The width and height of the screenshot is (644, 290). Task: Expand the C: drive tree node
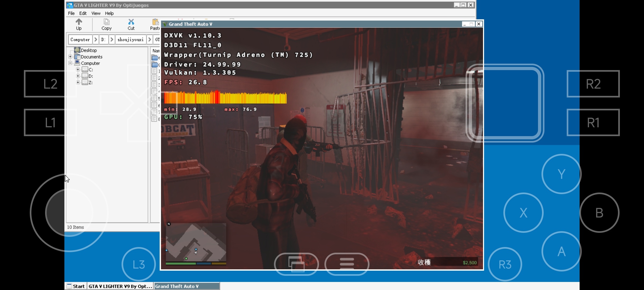click(78, 70)
